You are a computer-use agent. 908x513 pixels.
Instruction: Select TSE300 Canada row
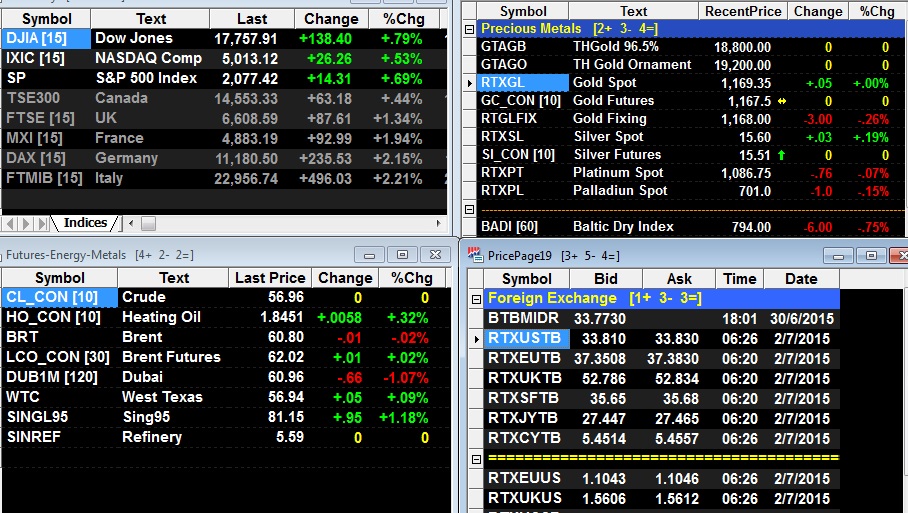(x=224, y=98)
